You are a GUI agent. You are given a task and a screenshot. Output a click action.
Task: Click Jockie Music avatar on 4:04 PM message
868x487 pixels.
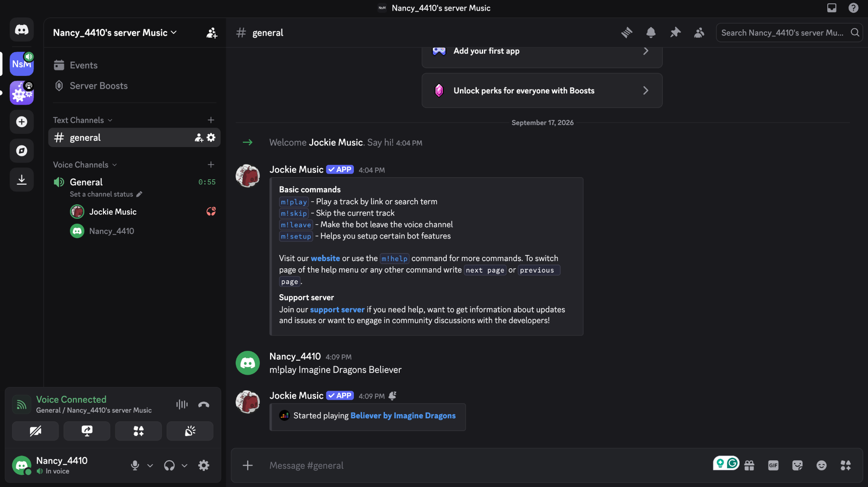click(248, 176)
